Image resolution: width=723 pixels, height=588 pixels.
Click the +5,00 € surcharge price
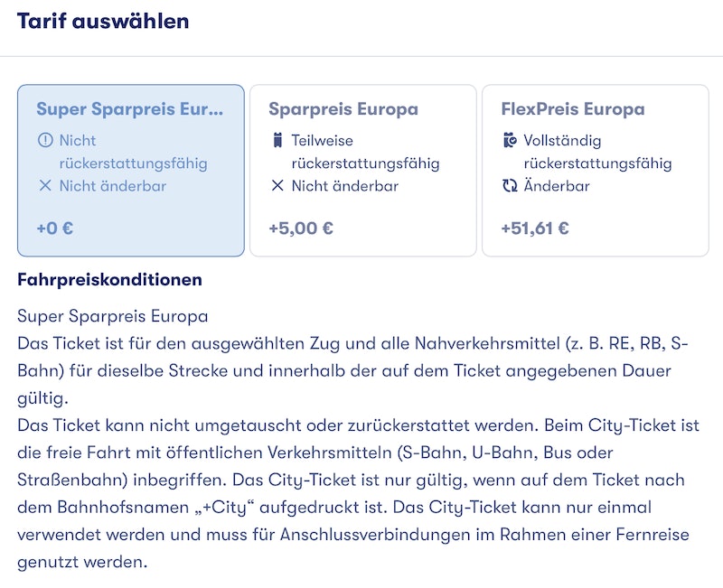click(x=301, y=229)
